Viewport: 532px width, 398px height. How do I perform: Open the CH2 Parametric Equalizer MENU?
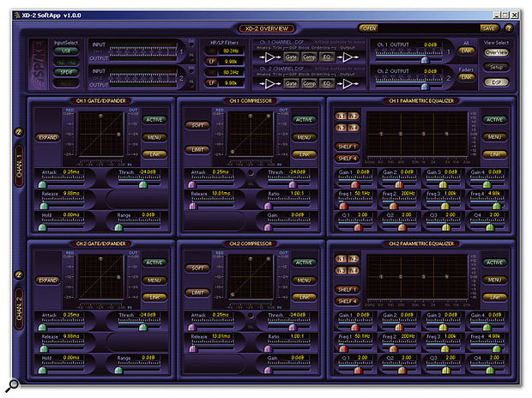[x=495, y=280]
